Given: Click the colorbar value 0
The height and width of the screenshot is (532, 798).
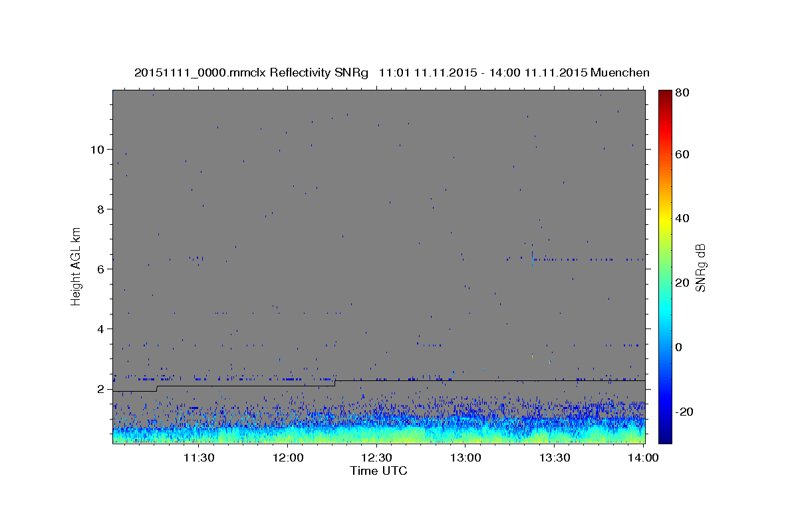Looking at the screenshot, I should pyautogui.click(x=679, y=347).
